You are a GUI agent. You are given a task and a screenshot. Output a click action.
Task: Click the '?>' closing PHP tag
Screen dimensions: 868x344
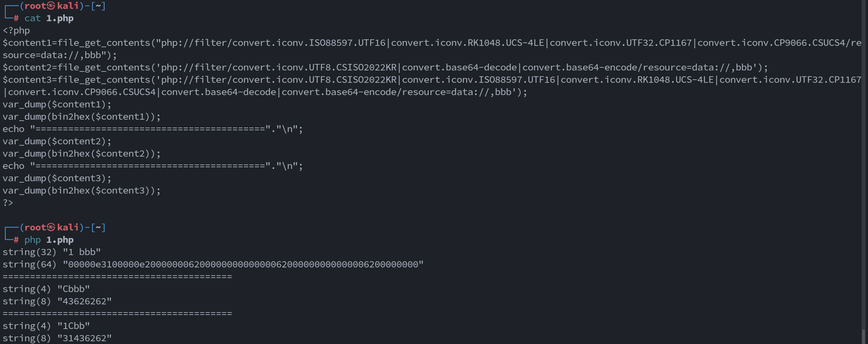coord(8,203)
